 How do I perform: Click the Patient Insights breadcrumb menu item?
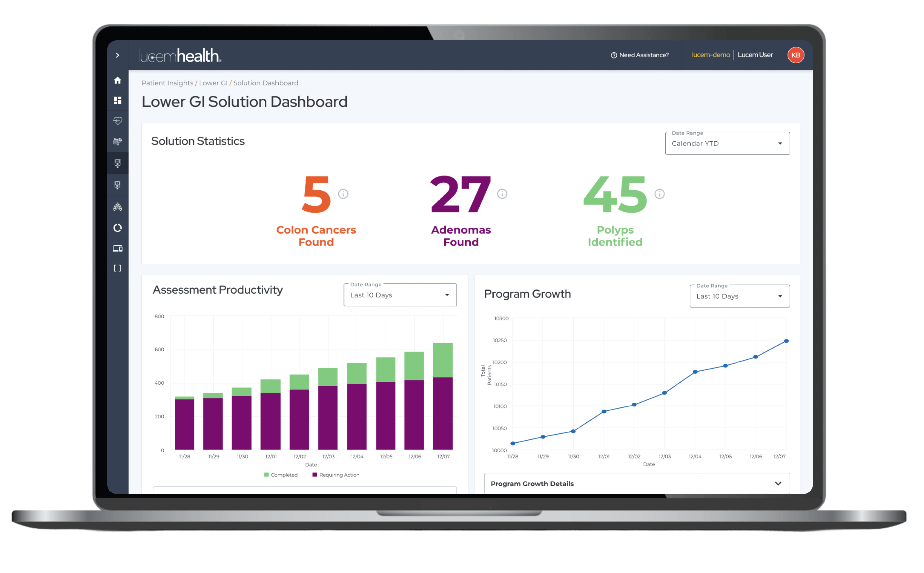click(167, 83)
